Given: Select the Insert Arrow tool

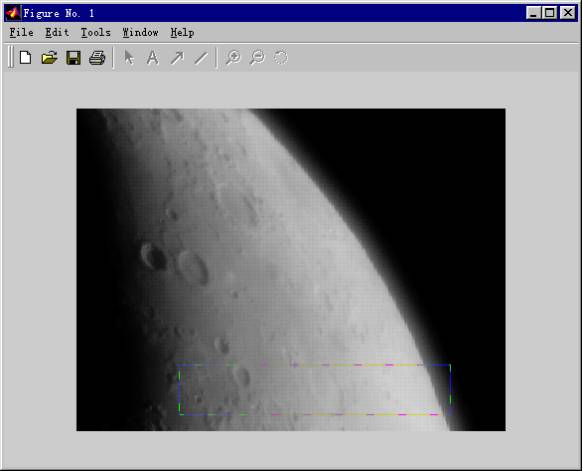Looking at the screenshot, I should 177,58.
